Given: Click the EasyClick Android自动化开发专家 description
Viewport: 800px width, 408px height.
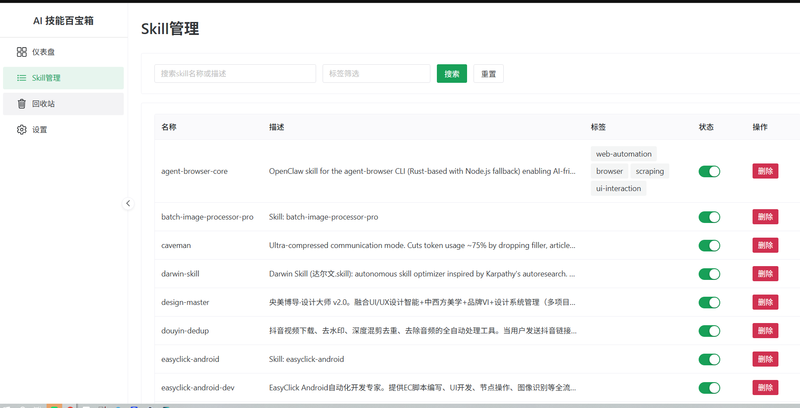Looking at the screenshot, I should [422, 388].
